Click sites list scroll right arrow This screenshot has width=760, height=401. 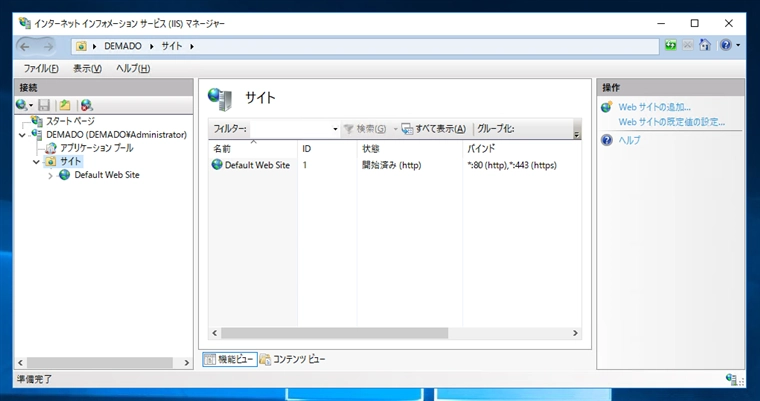tap(575, 333)
